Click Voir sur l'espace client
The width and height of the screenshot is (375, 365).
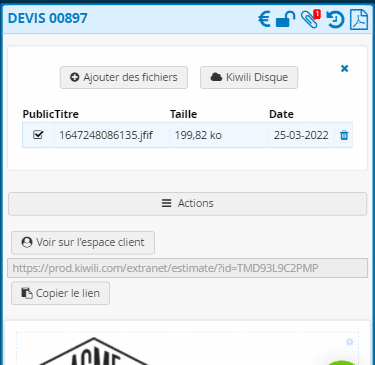coord(83,243)
